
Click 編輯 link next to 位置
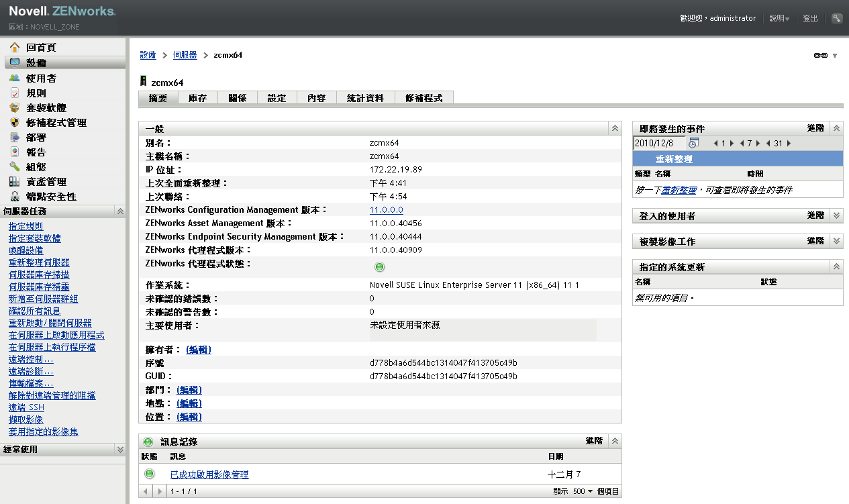(189, 417)
